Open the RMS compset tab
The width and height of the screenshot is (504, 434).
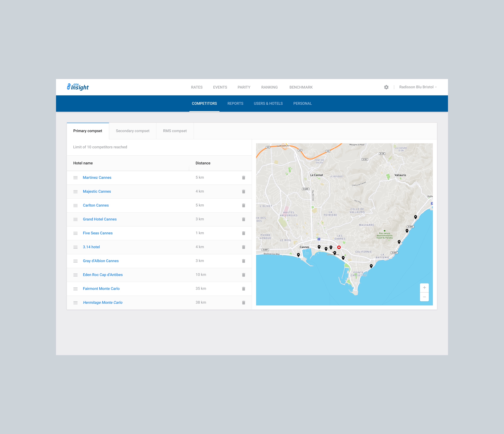click(174, 131)
